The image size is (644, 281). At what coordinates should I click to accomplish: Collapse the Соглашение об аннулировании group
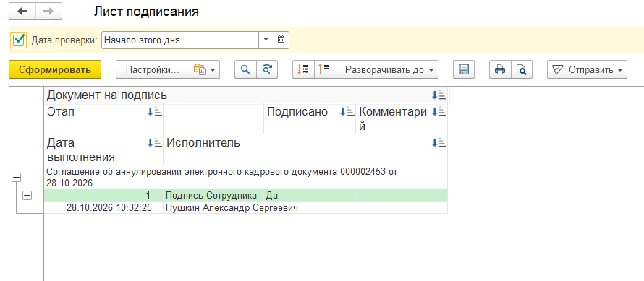coord(16,177)
